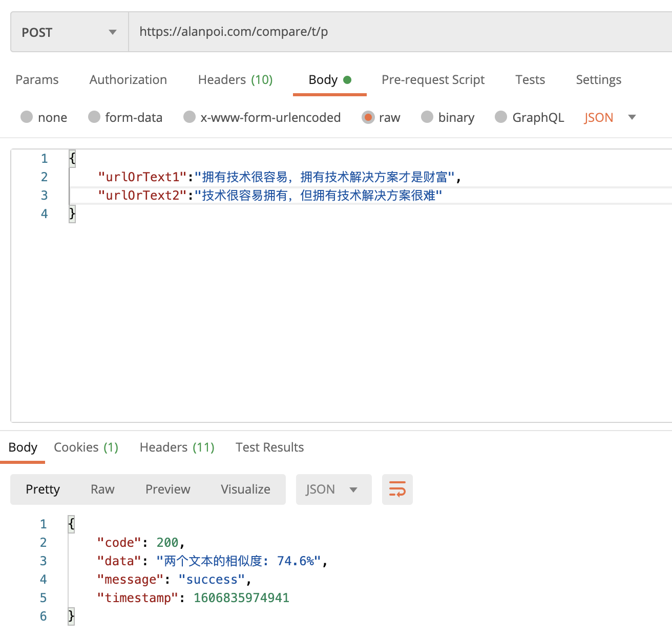Viewport: 672px width, 640px height.
Task: Click the closing brace on request body line 4
Action: click(72, 214)
